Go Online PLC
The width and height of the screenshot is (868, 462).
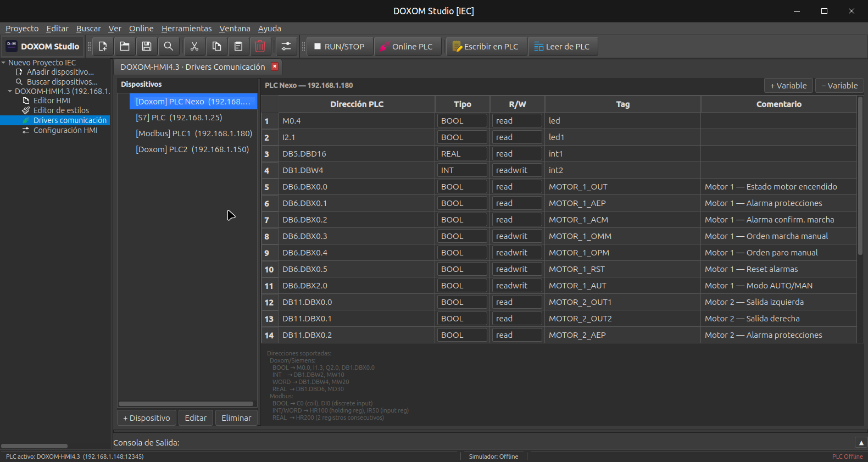407,47
